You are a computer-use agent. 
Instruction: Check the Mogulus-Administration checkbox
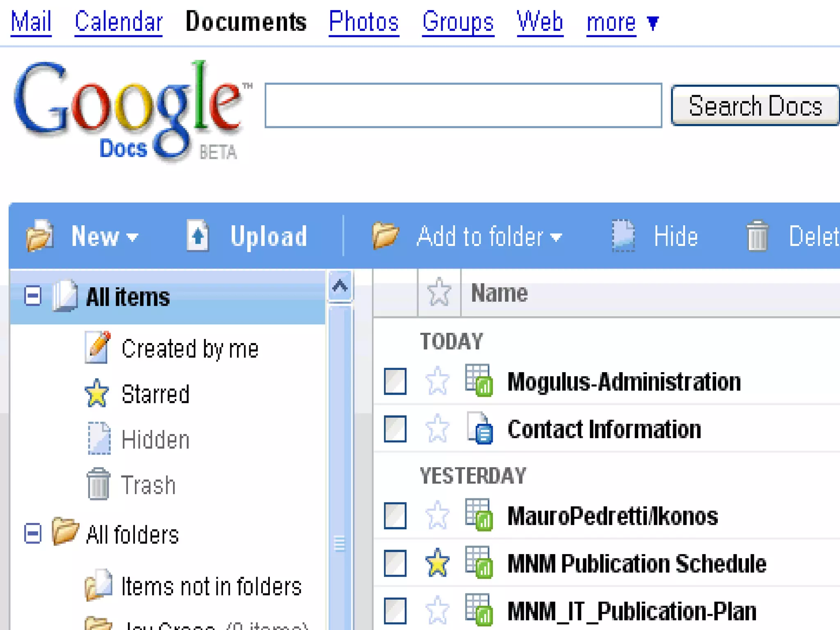[395, 381]
